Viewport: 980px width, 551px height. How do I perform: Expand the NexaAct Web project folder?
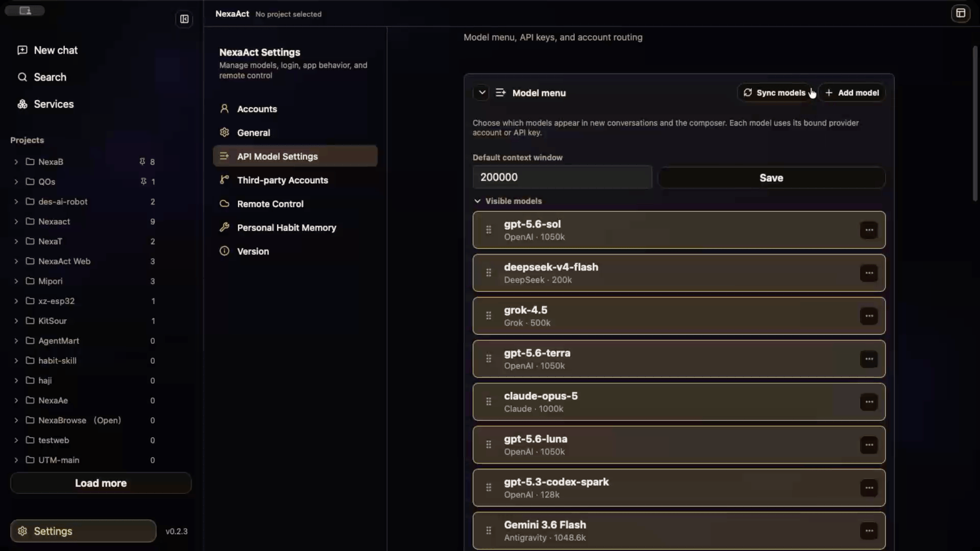16,261
